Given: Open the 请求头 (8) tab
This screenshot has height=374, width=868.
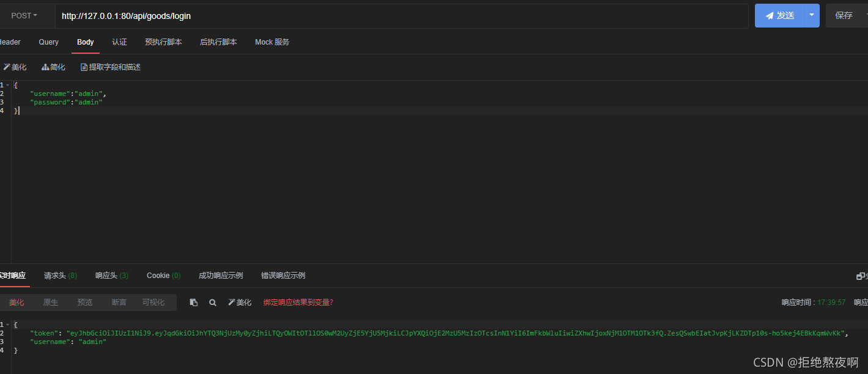Looking at the screenshot, I should click(x=61, y=276).
